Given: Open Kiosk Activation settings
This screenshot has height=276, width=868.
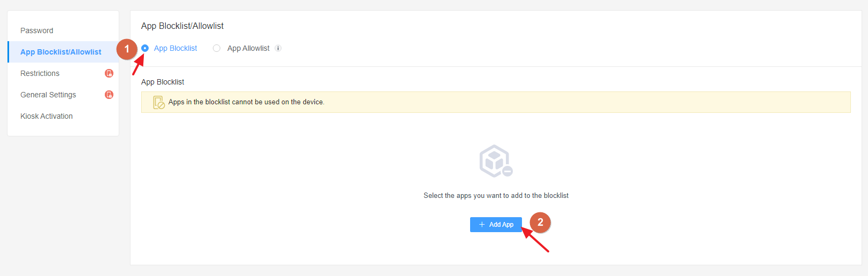Looking at the screenshot, I should (x=47, y=116).
